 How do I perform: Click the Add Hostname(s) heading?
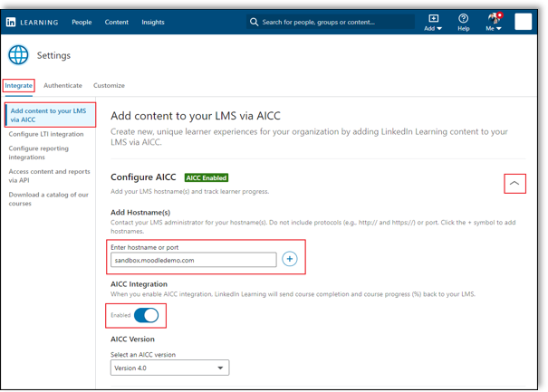pos(140,213)
